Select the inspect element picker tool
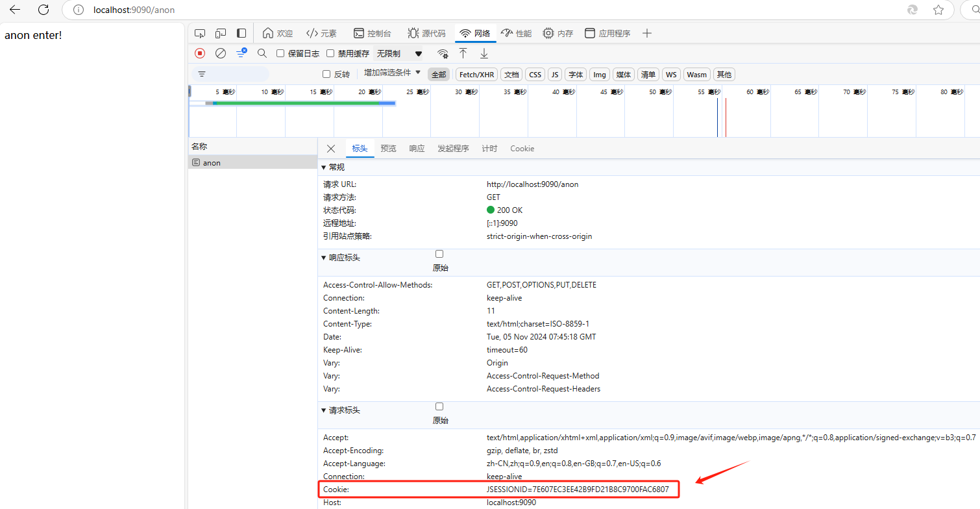 [200, 33]
